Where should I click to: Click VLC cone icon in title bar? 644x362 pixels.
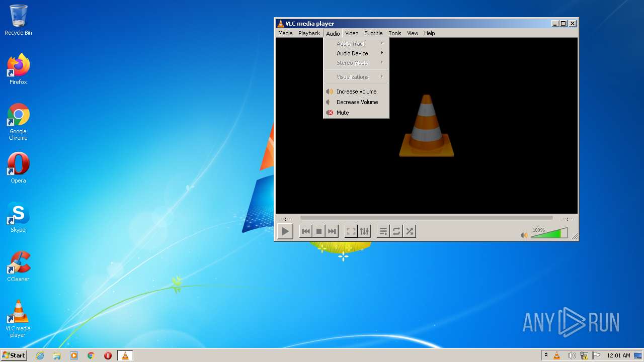280,24
